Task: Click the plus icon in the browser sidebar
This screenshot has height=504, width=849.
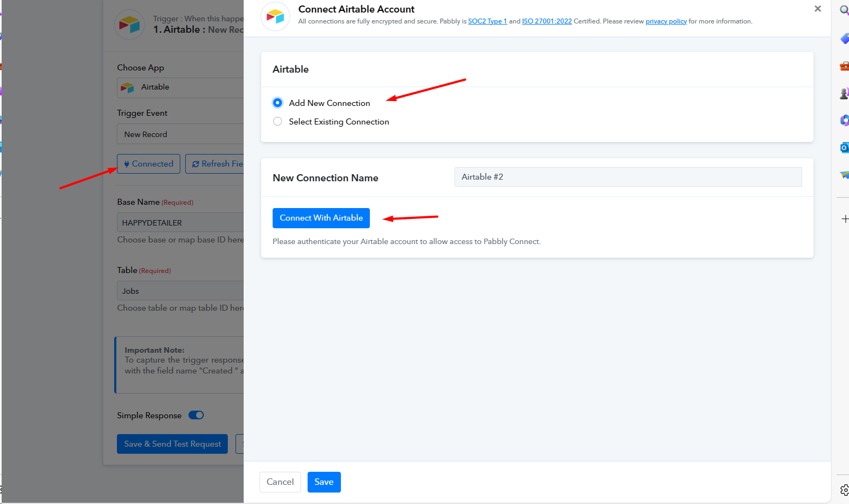Action: (x=845, y=219)
